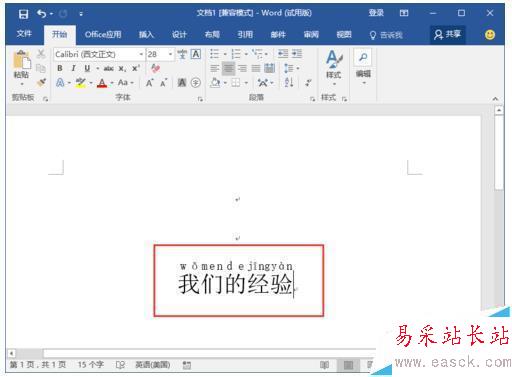
Task: Open the Undo history dropdown arrow
Action: point(51,14)
